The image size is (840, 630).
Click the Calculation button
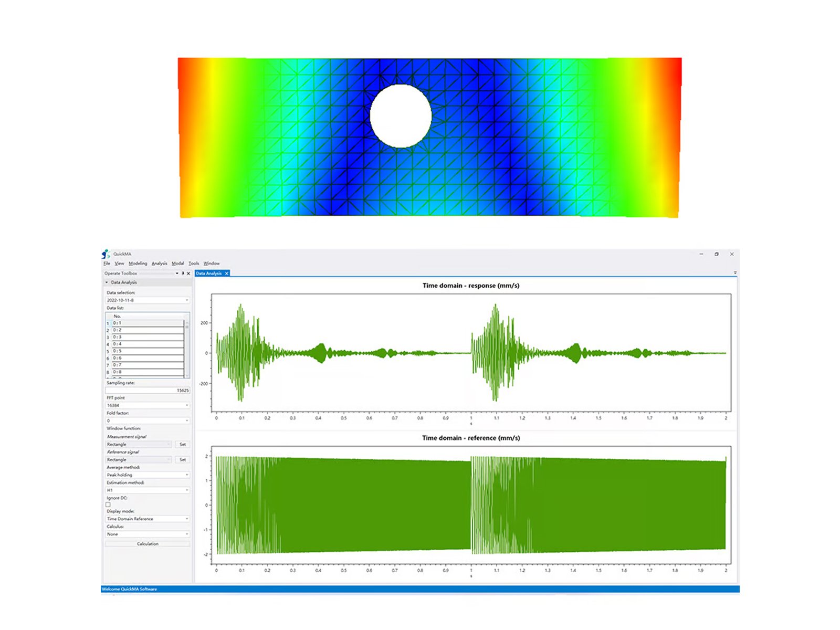tap(148, 544)
